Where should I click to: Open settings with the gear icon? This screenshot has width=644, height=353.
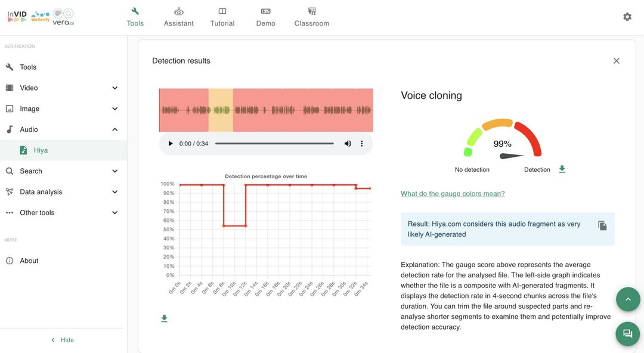coord(627,17)
